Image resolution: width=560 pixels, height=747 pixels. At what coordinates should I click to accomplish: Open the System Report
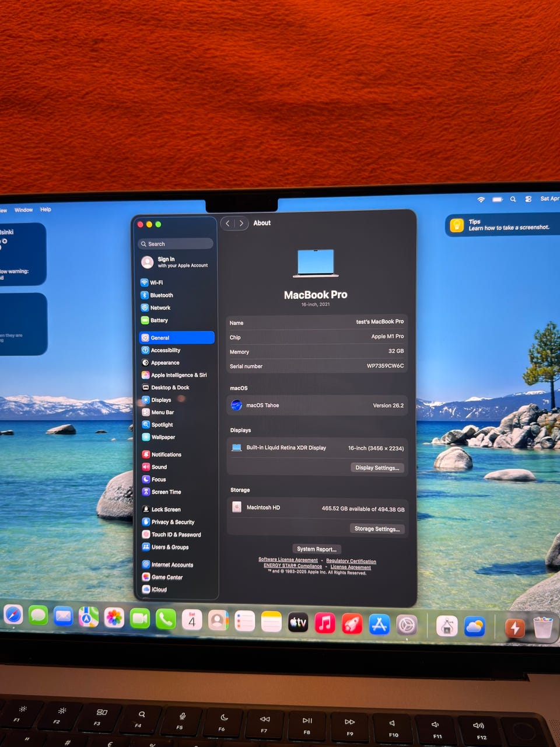pyautogui.click(x=316, y=549)
